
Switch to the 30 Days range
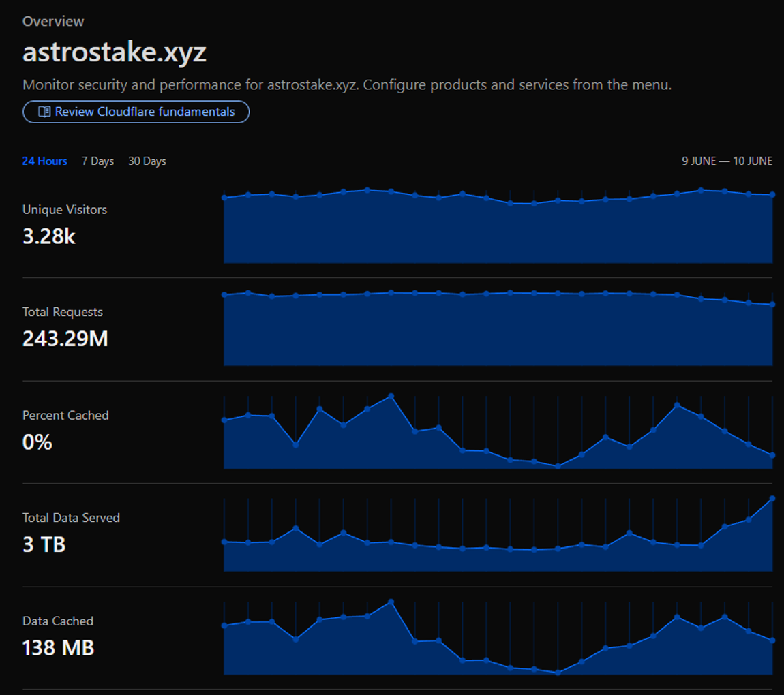(x=147, y=161)
